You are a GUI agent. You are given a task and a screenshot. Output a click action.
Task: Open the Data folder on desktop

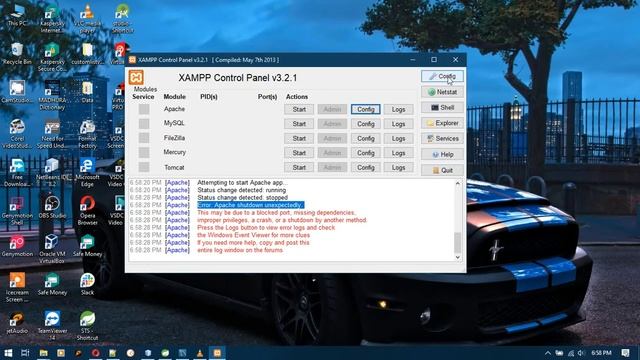click(87, 92)
